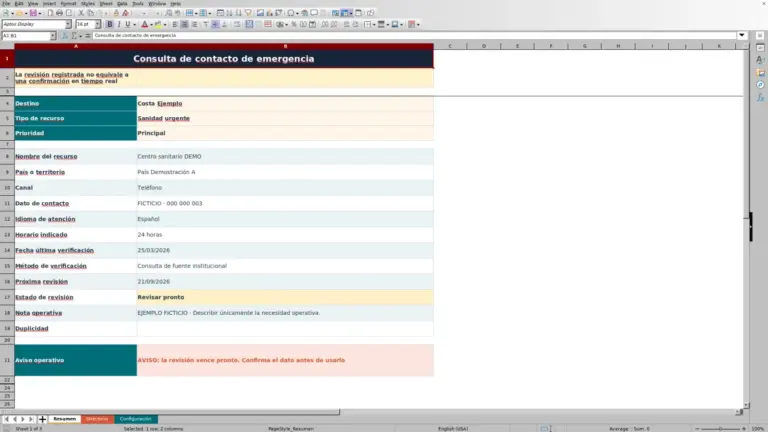Open the sidebar Properties panel icon
The image size is (768, 432).
(x=760, y=48)
